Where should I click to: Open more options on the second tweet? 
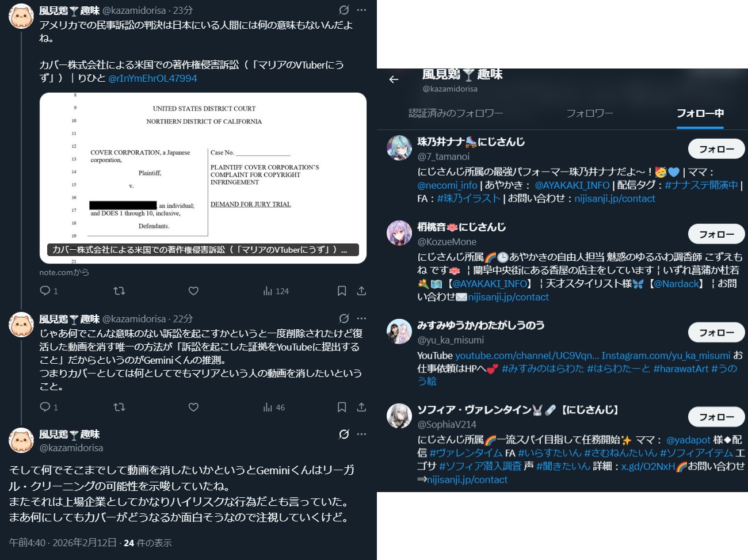(x=361, y=319)
